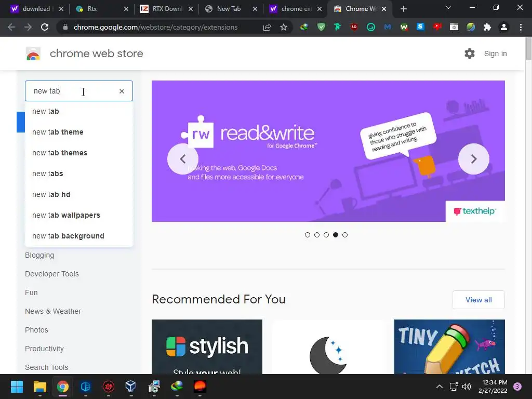Open the Malwarebytes blue M extension
This screenshot has width=532, height=399.
click(388, 27)
